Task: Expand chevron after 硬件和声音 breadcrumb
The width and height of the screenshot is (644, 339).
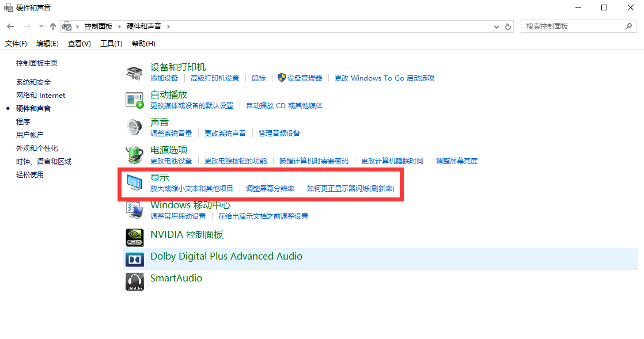Action: pyautogui.click(x=168, y=26)
